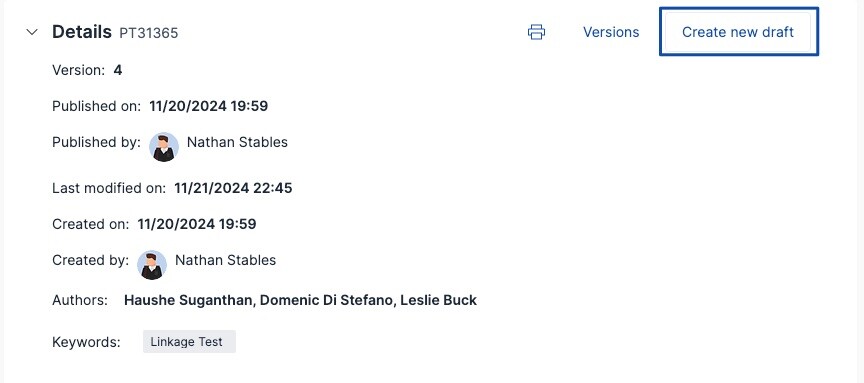Click the printer icon
864x383 pixels.
(536, 32)
